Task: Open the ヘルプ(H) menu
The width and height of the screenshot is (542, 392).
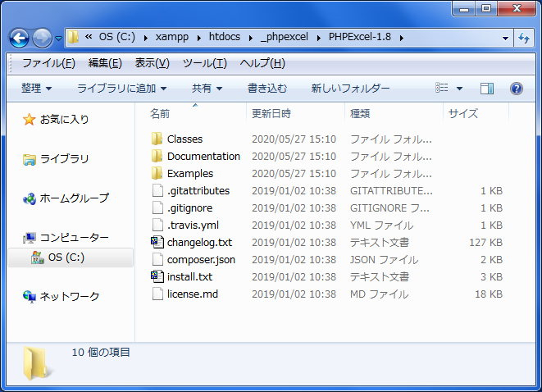Action: 262,63
